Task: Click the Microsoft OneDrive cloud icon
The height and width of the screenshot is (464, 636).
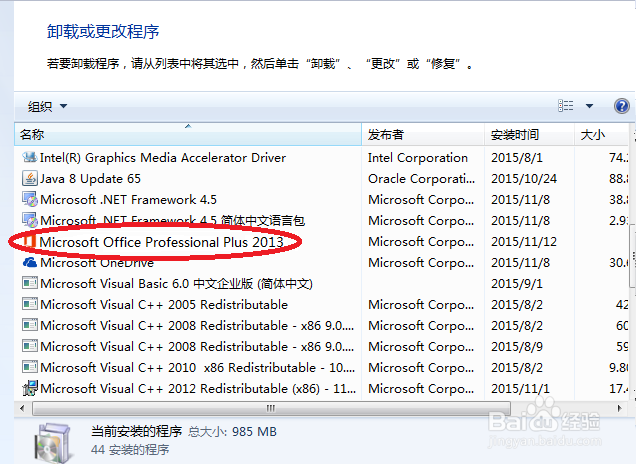Action: click(30, 262)
